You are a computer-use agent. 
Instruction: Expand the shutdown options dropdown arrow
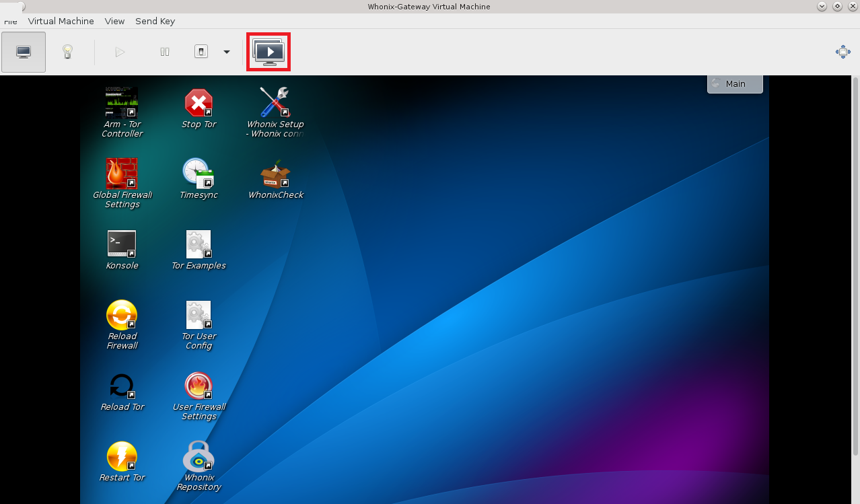coord(227,52)
